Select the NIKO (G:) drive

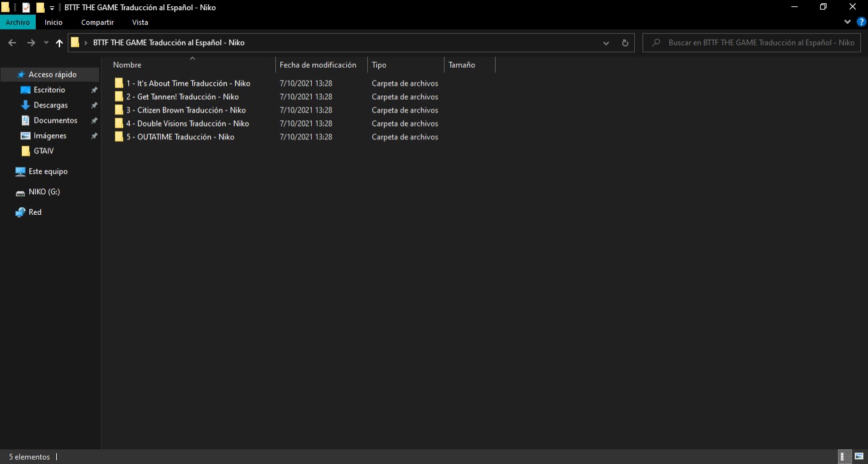click(x=44, y=192)
